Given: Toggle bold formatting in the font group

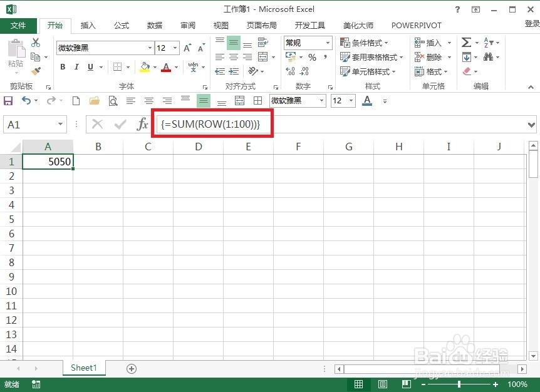Looking at the screenshot, I should pyautogui.click(x=62, y=67).
